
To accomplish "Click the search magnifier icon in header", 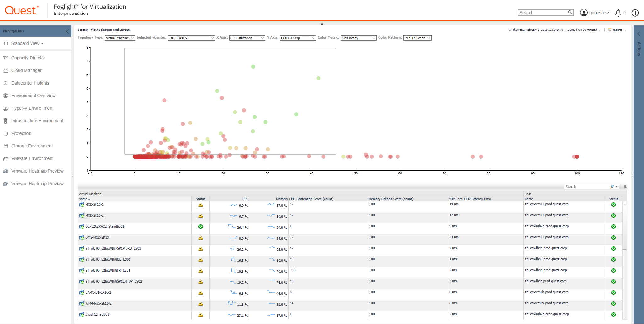I will pyautogui.click(x=570, y=13).
